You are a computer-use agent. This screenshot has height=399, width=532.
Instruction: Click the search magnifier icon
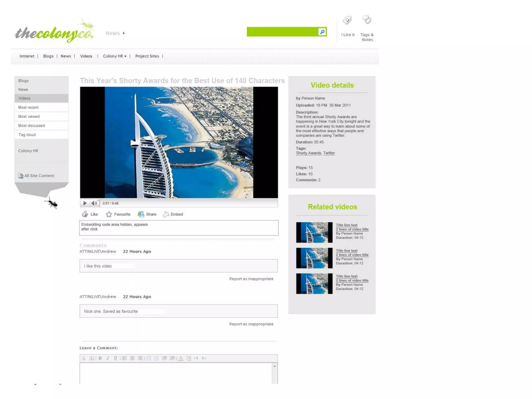click(x=322, y=32)
